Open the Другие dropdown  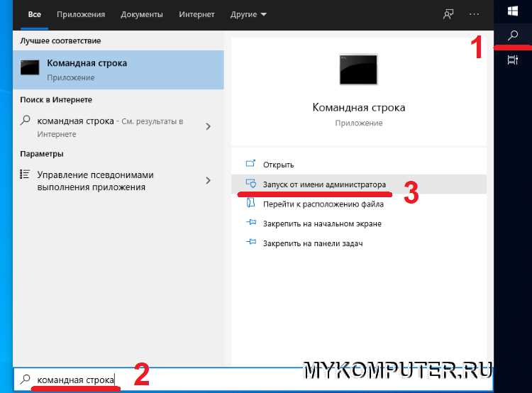click(x=248, y=15)
